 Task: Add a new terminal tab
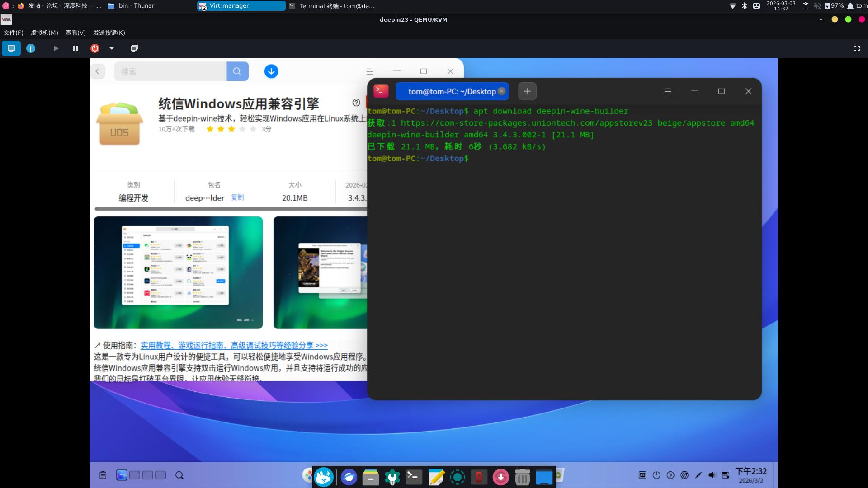click(x=527, y=91)
